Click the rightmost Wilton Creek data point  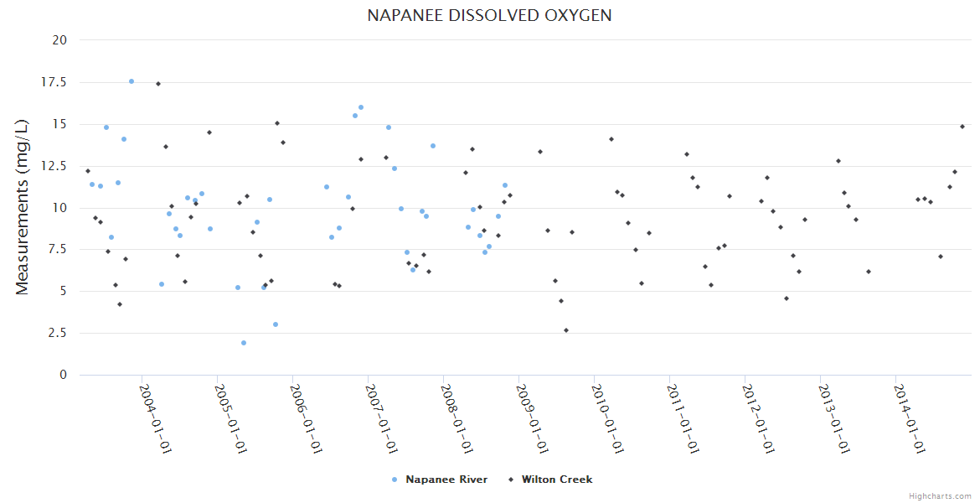962,127
